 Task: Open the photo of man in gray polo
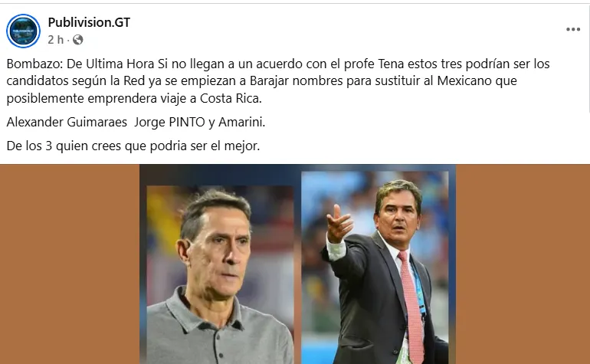click(x=220, y=274)
